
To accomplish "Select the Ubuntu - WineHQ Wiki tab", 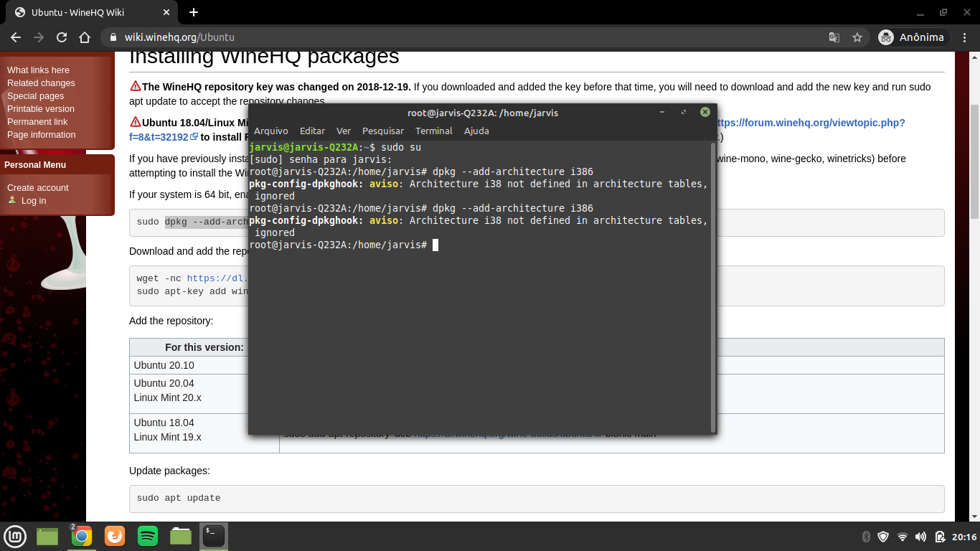I will [x=92, y=12].
